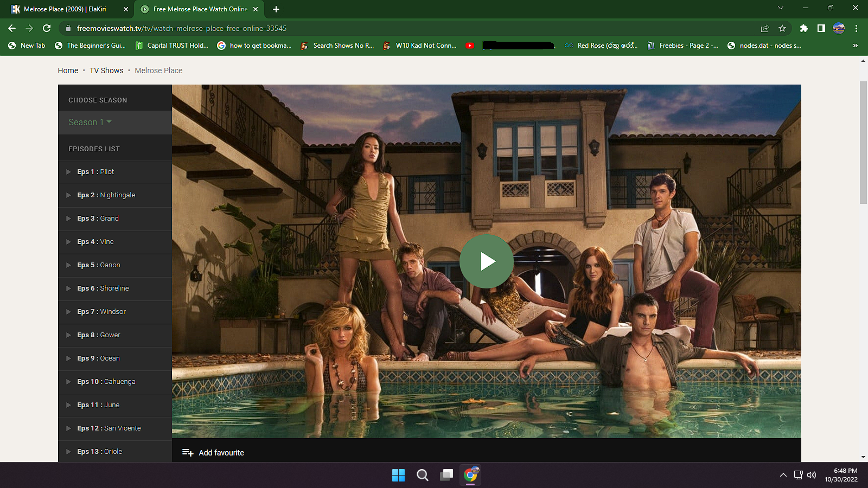Toggle the browser side panel
Screen dimensions: 868x488
pyautogui.click(x=821, y=28)
